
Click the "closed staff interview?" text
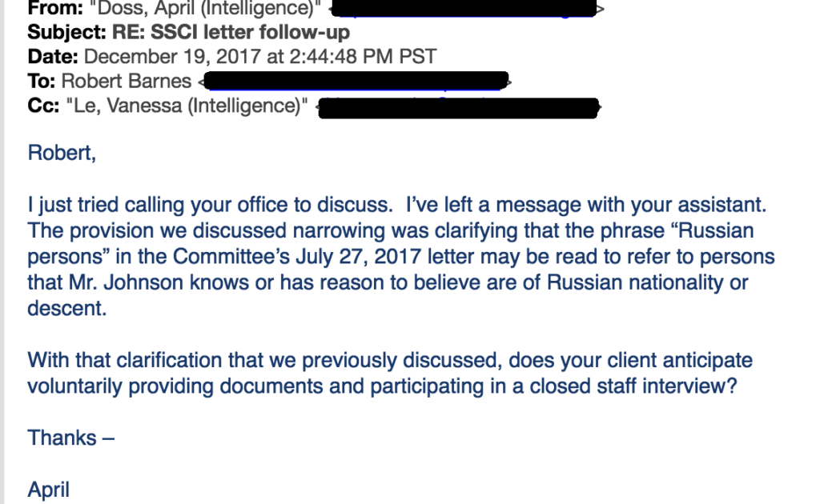click(x=633, y=386)
